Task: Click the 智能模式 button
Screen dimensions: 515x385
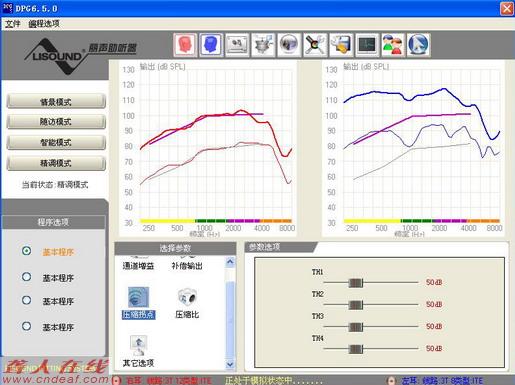Action: point(56,142)
